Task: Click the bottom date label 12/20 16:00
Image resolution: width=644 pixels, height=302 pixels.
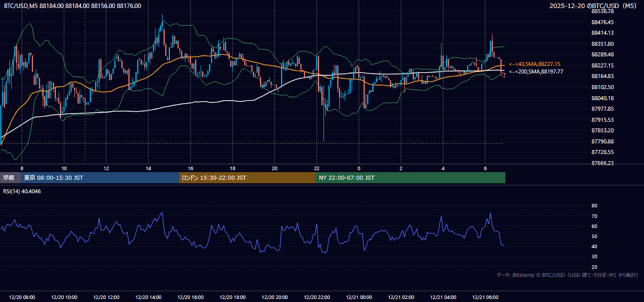Action: pos(190,297)
